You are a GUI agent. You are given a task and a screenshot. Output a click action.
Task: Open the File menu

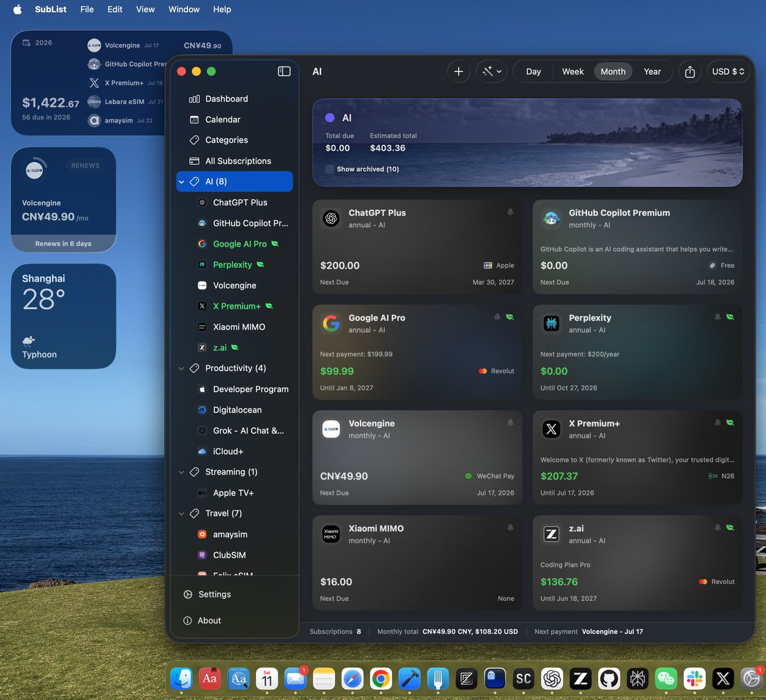tap(87, 9)
